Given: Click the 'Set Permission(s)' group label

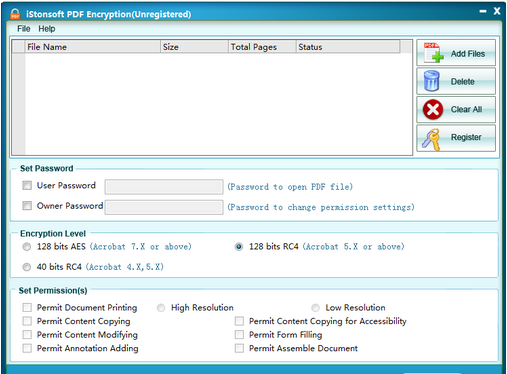Looking at the screenshot, I should 53,291.
